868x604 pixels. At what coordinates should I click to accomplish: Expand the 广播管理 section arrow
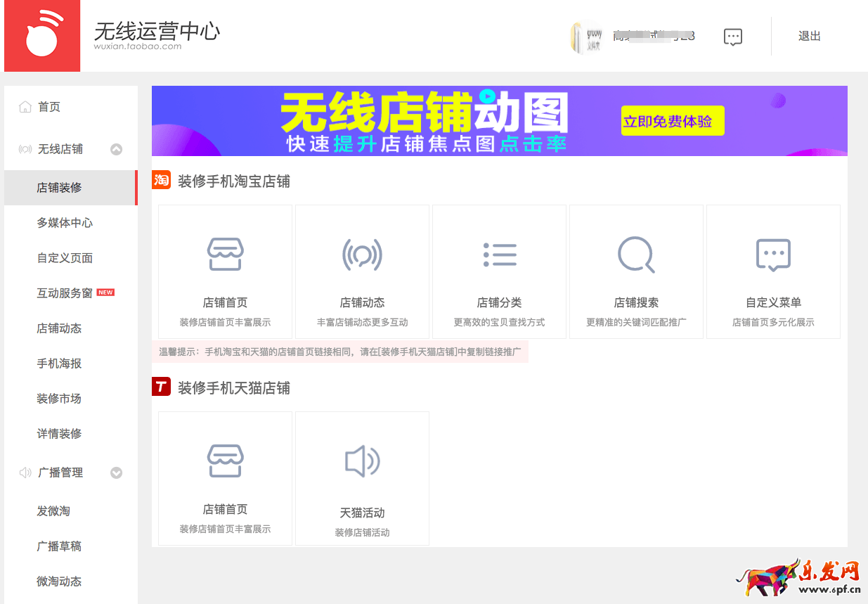coord(117,473)
